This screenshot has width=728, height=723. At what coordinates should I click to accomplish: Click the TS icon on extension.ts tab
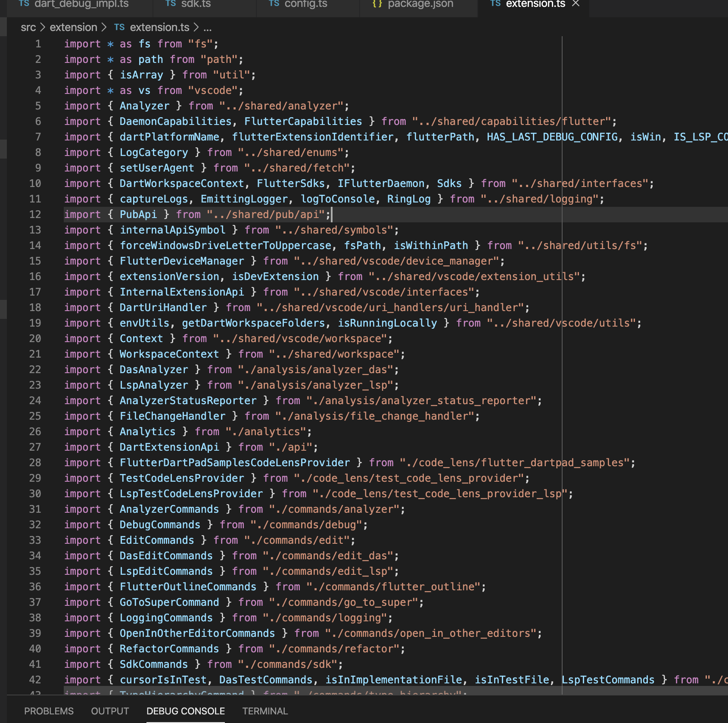495,3
